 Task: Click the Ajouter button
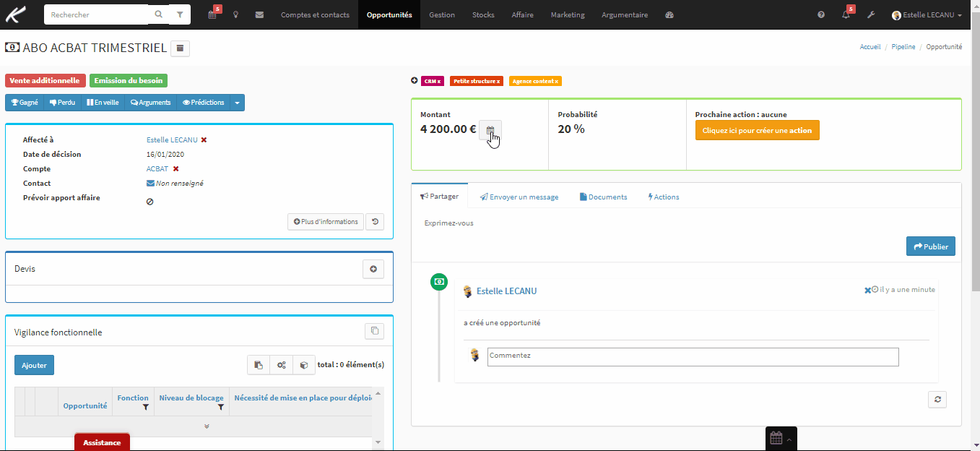point(34,365)
